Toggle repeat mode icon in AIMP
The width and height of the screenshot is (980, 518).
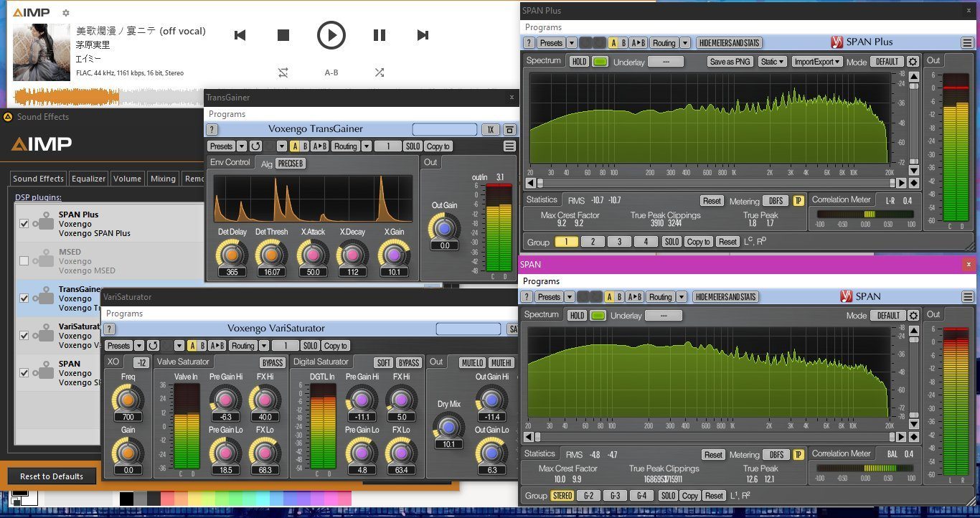(283, 72)
